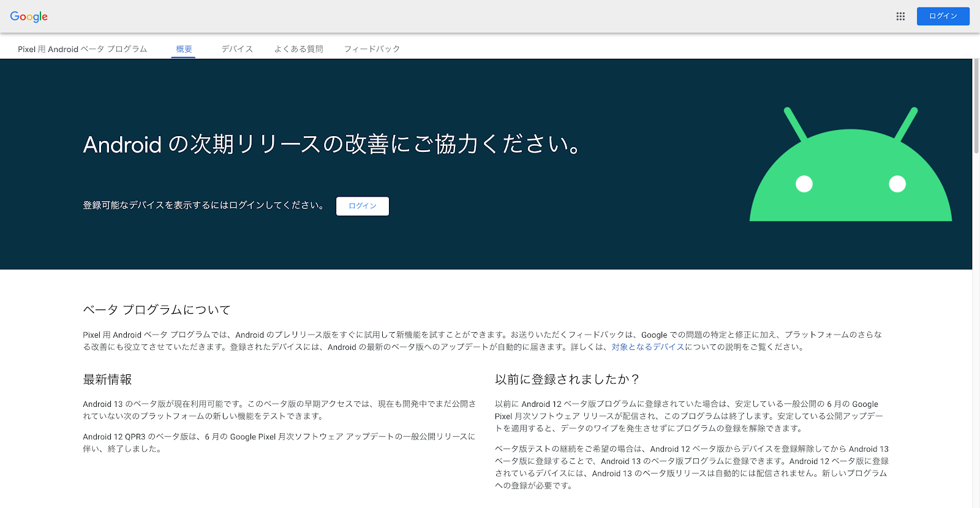980x508 pixels.
Task: Switch to the 概要 tab
Action: [x=184, y=49]
